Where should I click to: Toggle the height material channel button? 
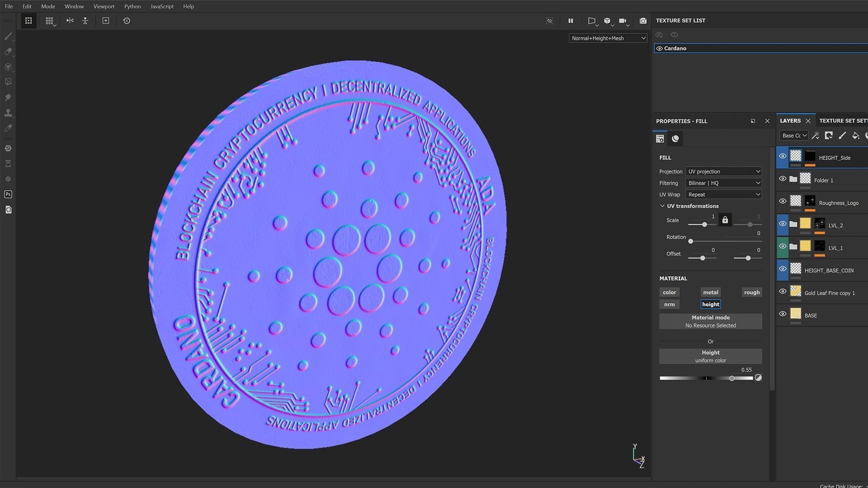(711, 305)
